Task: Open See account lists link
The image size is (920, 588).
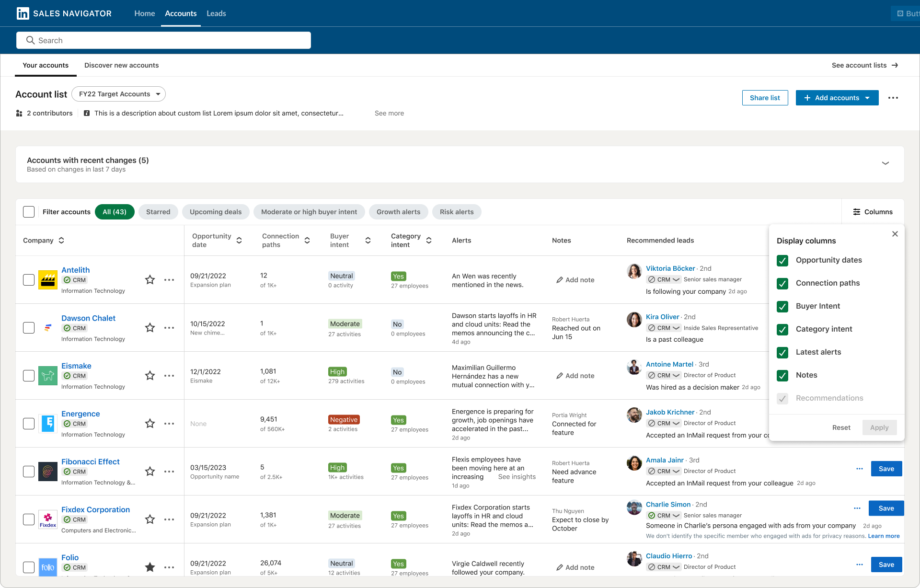Action: (x=865, y=65)
